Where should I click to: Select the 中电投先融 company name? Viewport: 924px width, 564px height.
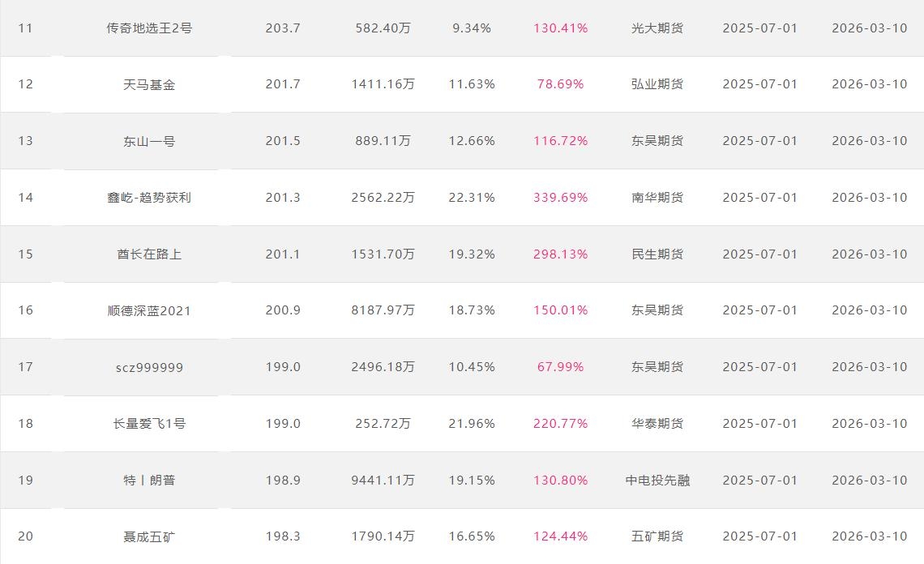pyautogui.click(x=657, y=481)
